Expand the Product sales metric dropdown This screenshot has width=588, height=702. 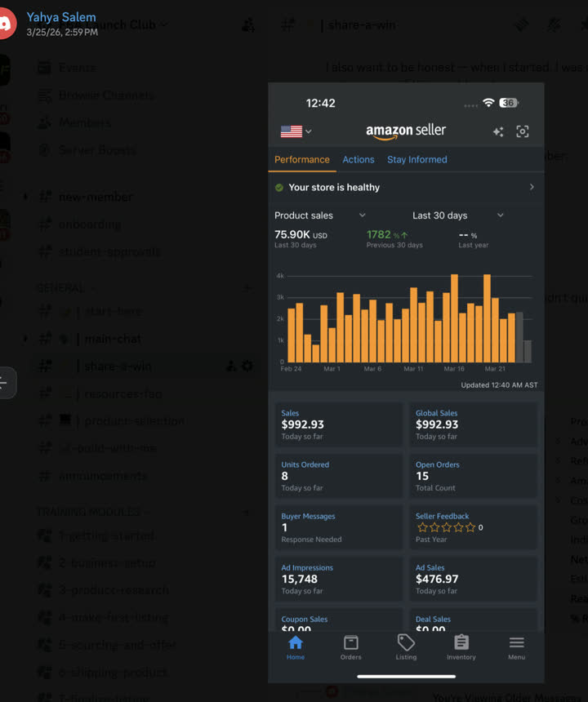pyautogui.click(x=320, y=215)
